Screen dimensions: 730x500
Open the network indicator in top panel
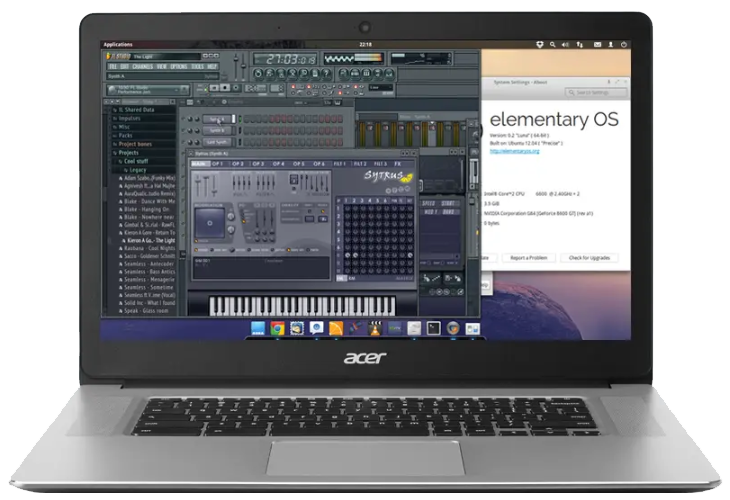coord(580,45)
